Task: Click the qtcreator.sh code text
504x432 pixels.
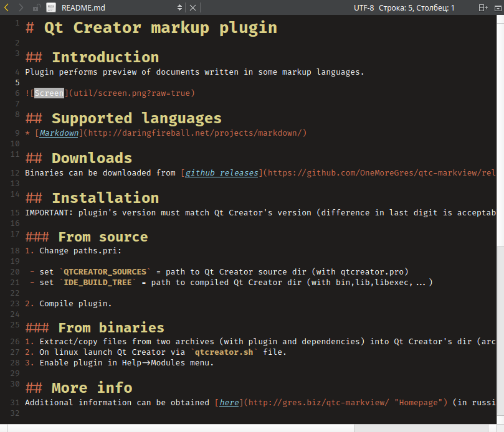Action: 224,352
